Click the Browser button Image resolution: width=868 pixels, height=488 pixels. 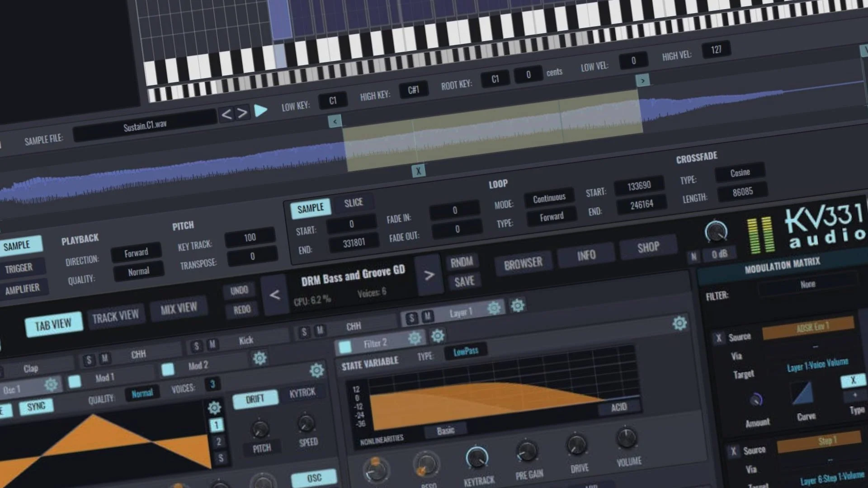(x=523, y=263)
